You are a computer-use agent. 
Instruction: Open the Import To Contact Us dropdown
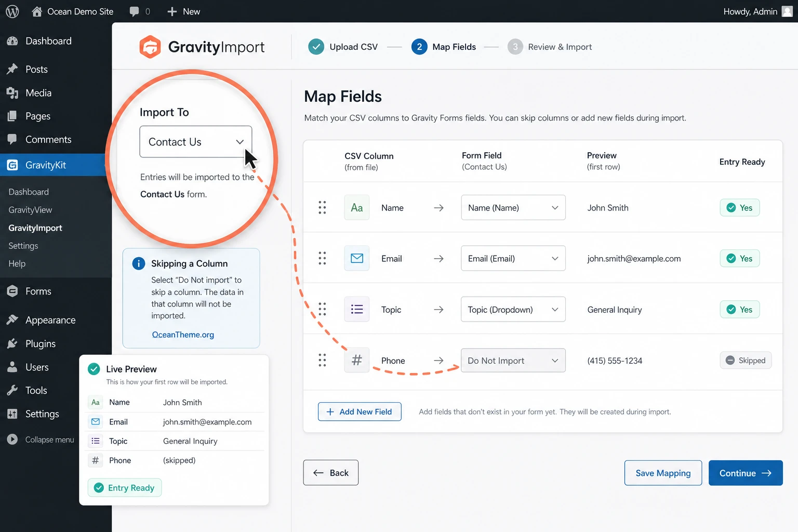(x=196, y=141)
